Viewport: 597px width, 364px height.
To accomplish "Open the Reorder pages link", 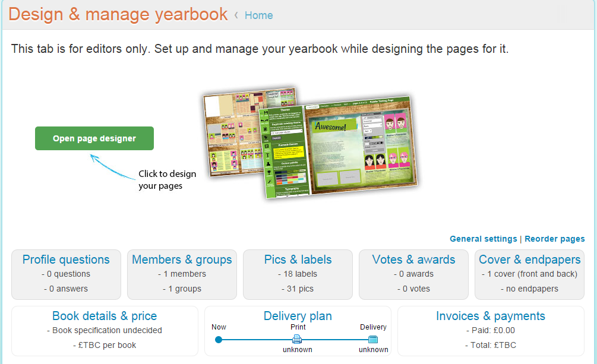I will (554, 239).
